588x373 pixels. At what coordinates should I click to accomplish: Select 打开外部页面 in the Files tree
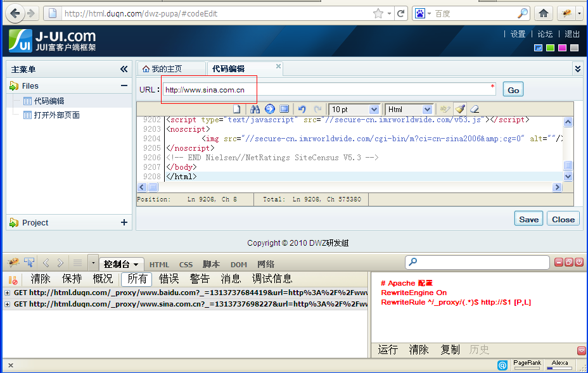[56, 115]
